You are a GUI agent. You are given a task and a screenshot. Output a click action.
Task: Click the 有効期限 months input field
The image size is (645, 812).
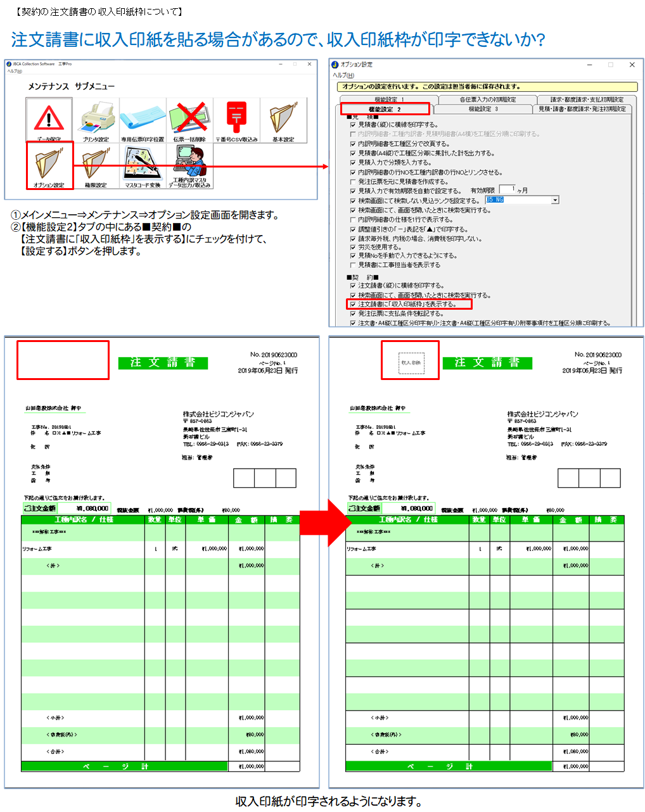pos(507,189)
